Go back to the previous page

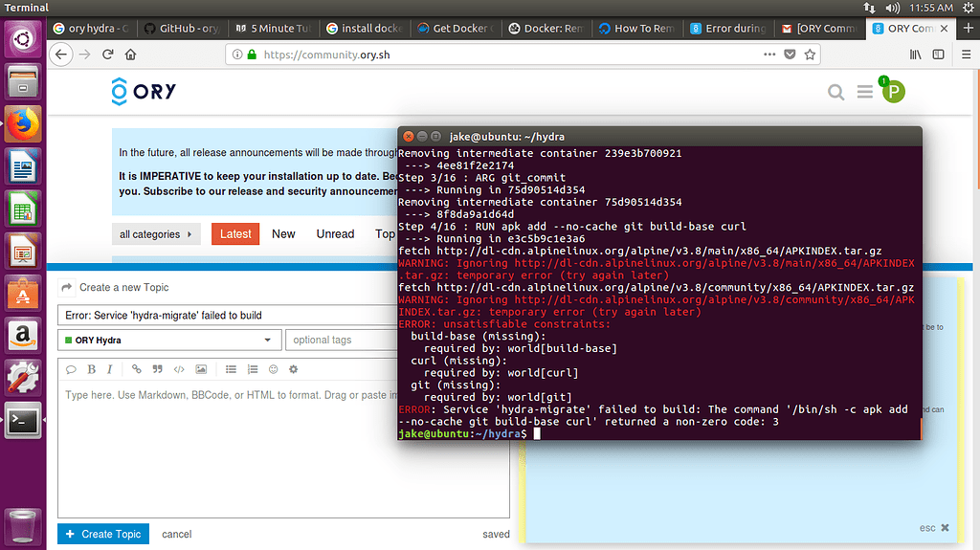(60, 55)
